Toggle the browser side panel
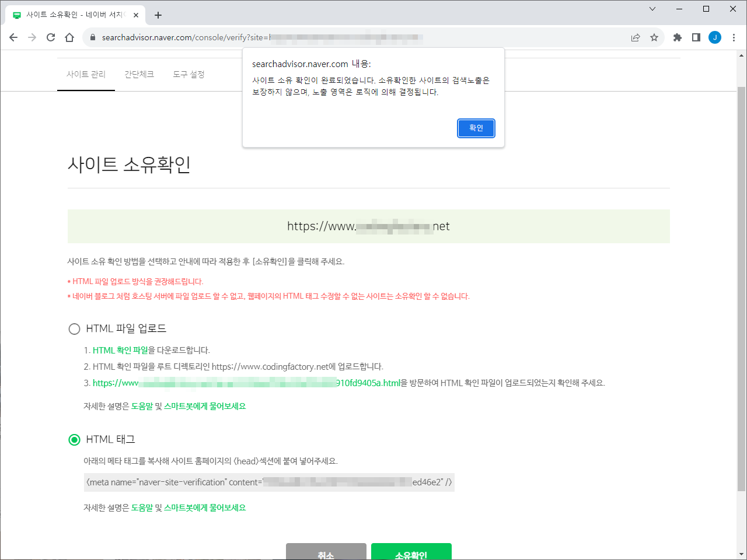747x560 pixels. point(696,37)
